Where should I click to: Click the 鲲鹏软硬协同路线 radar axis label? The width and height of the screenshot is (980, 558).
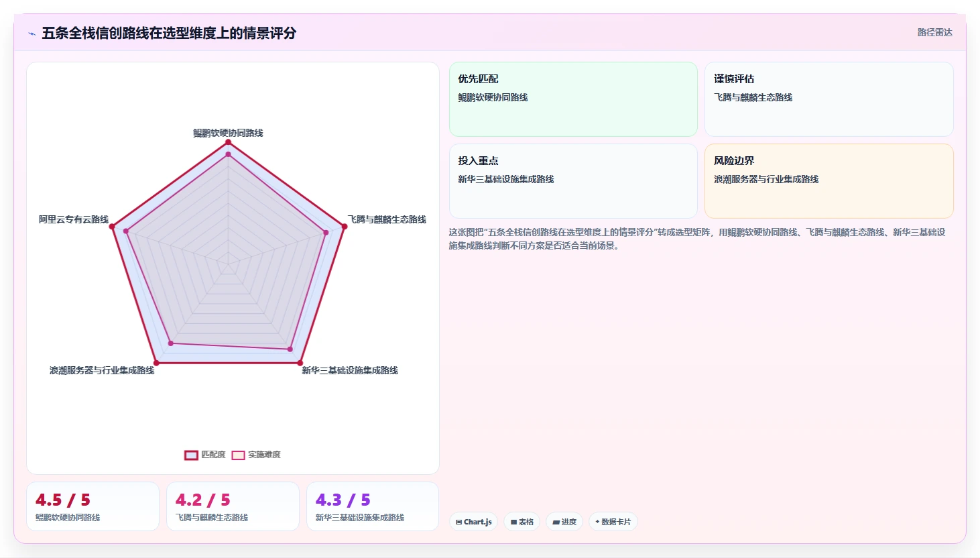point(228,133)
